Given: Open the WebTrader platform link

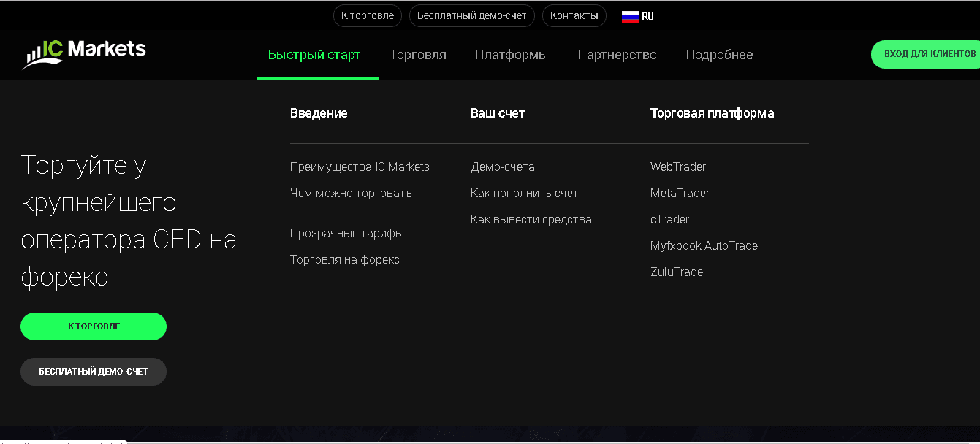Looking at the screenshot, I should pos(678,166).
